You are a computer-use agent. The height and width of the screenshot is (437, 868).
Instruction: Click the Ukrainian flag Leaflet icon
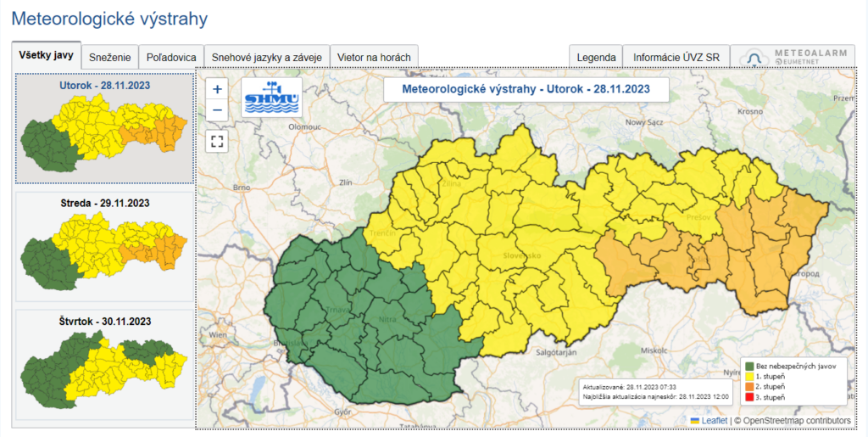click(x=695, y=421)
